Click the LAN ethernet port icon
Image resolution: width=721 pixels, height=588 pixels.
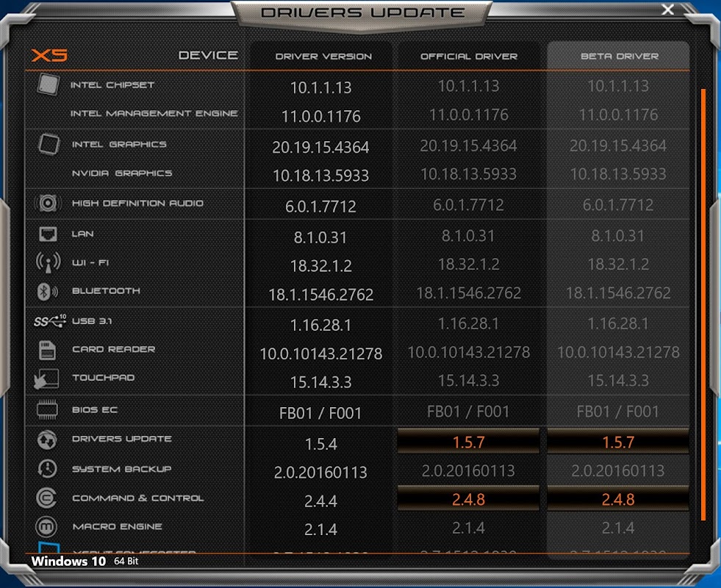click(48, 234)
